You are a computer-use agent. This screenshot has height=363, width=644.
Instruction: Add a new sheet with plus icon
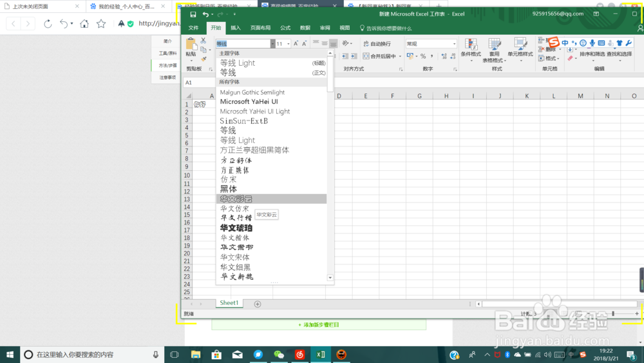[x=258, y=304]
